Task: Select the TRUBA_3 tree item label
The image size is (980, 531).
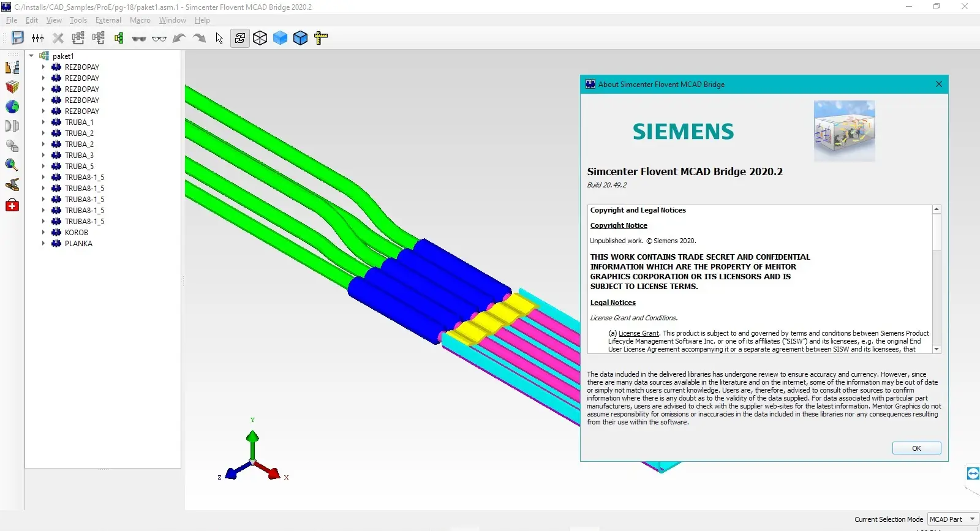Action: (79, 156)
